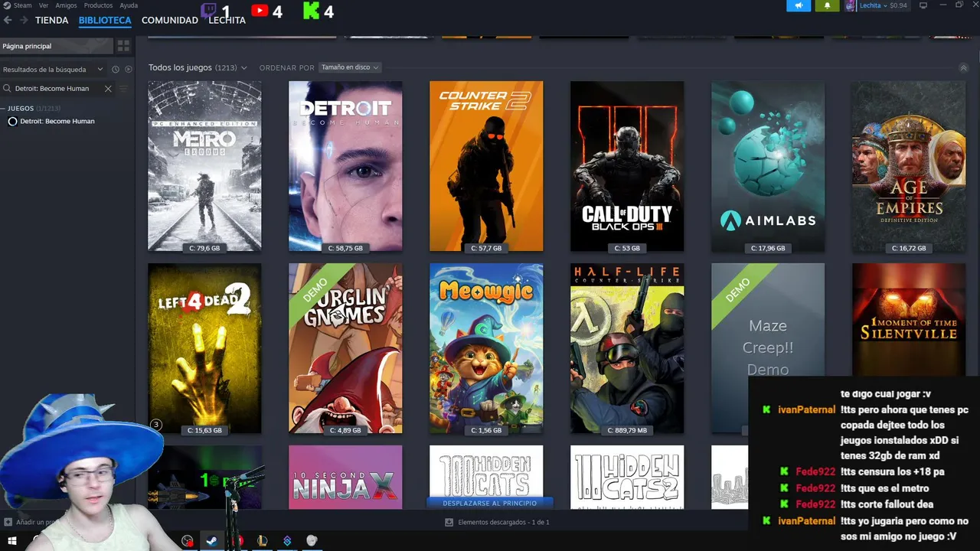The image size is (980, 551).
Task: Open the Meowgic game cover
Action: (486, 348)
